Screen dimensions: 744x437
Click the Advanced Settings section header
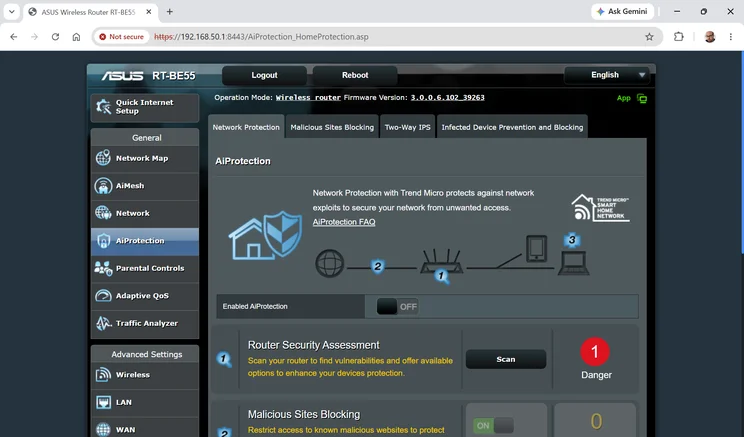(x=147, y=354)
